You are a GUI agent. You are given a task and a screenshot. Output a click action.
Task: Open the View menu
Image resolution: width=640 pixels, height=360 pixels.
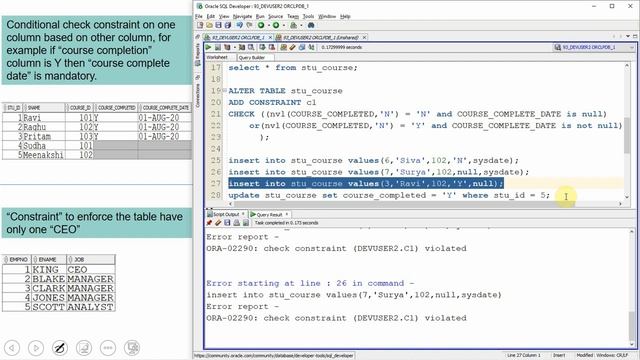pos(224,16)
